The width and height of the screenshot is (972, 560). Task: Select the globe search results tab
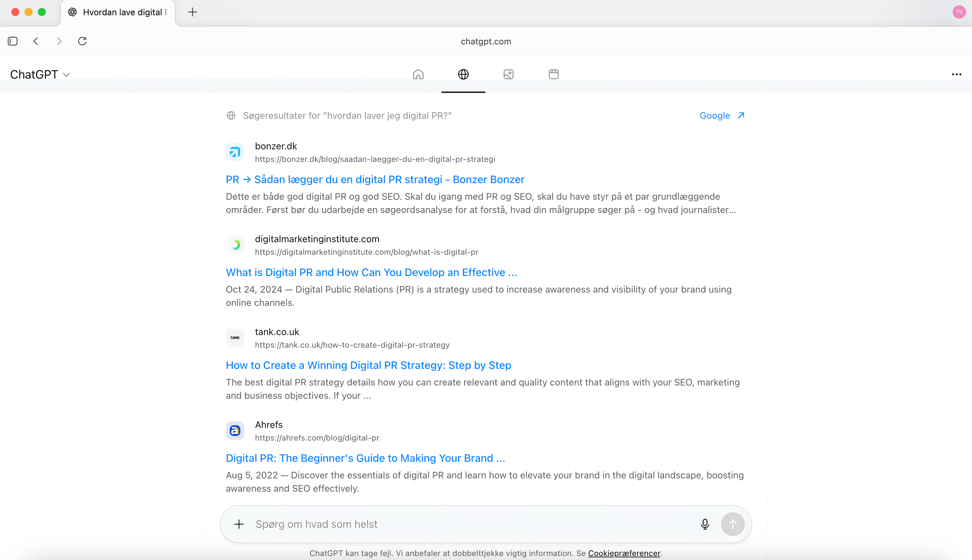pos(463,74)
